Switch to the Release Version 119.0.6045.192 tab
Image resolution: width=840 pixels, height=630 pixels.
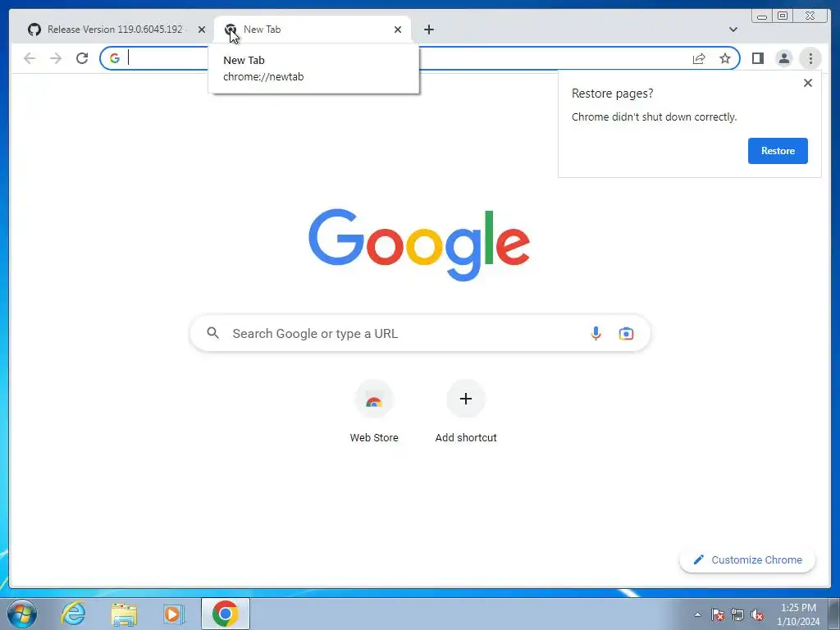(x=115, y=30)
